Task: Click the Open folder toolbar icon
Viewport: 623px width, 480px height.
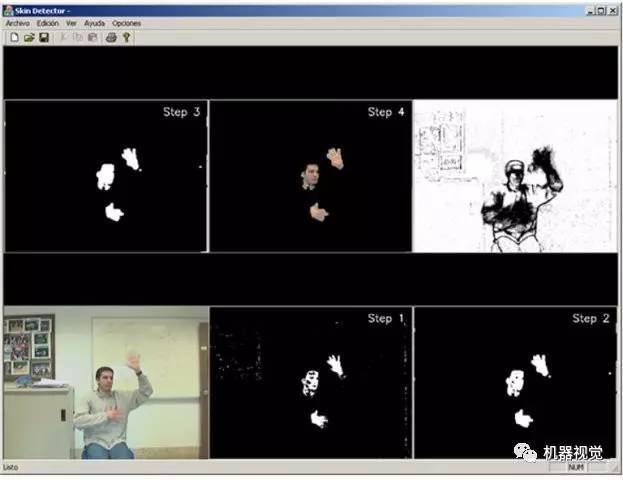Action: (29, 38)
